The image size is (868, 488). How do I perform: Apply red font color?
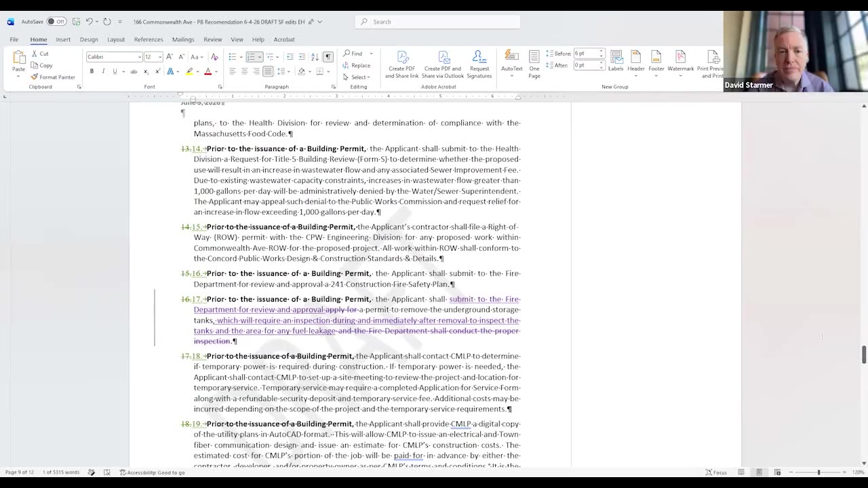click(x=208, y=71)
